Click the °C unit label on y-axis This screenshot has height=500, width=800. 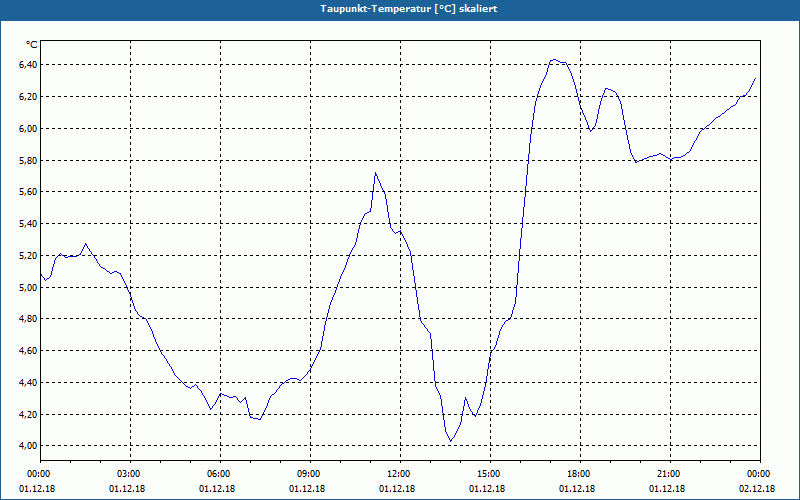31,45
